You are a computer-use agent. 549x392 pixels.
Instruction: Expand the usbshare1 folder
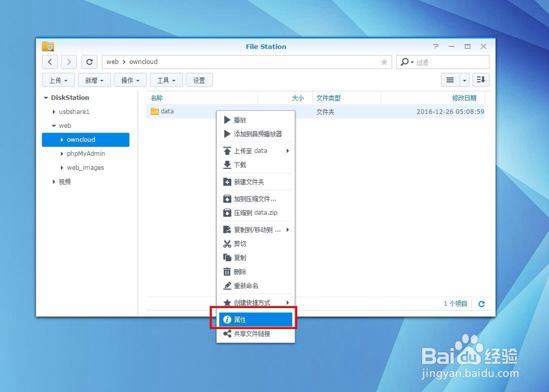tap(54, 111)
